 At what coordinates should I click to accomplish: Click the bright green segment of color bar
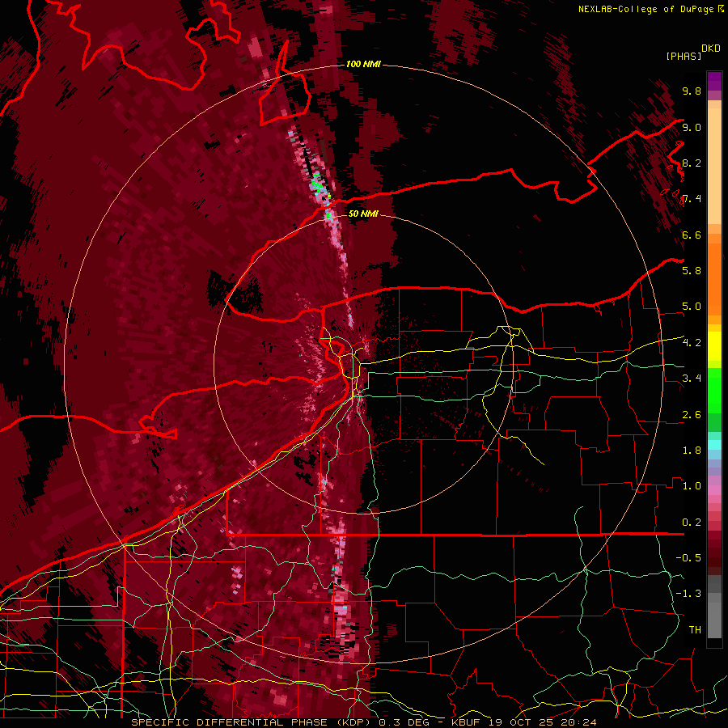[714, 389]
